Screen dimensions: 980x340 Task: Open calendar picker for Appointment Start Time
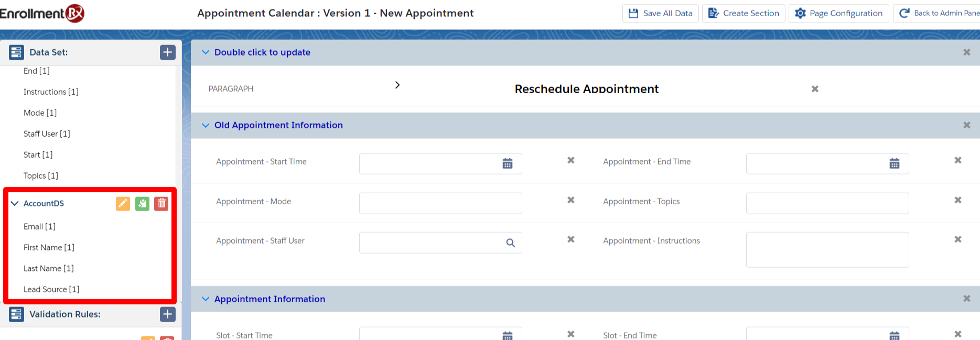click(507, 164)
